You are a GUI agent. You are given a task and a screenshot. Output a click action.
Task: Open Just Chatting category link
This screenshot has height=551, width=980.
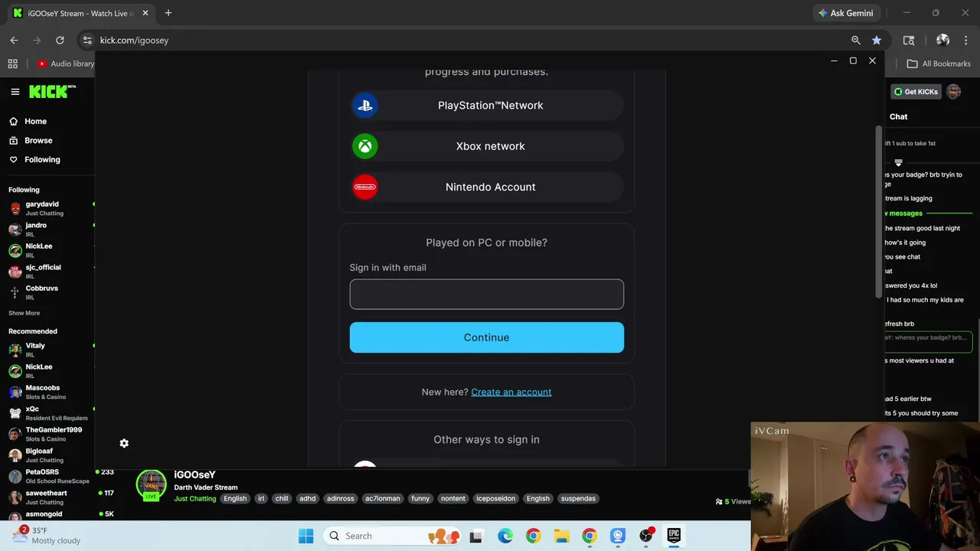click(194, 498)
